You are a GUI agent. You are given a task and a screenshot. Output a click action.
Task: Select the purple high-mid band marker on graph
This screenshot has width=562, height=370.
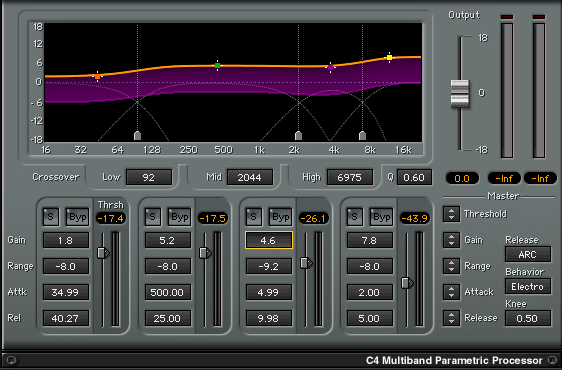330,67
